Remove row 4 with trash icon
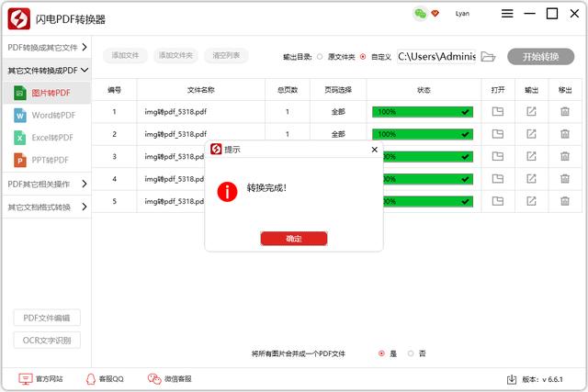The width and height of the screenshot is (588, 392). pos(565,179)
